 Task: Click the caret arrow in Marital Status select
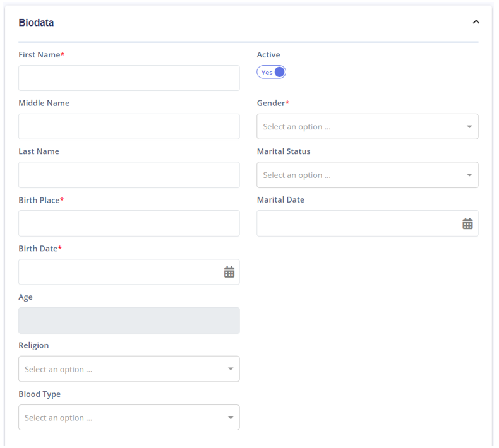pos(469,175)
